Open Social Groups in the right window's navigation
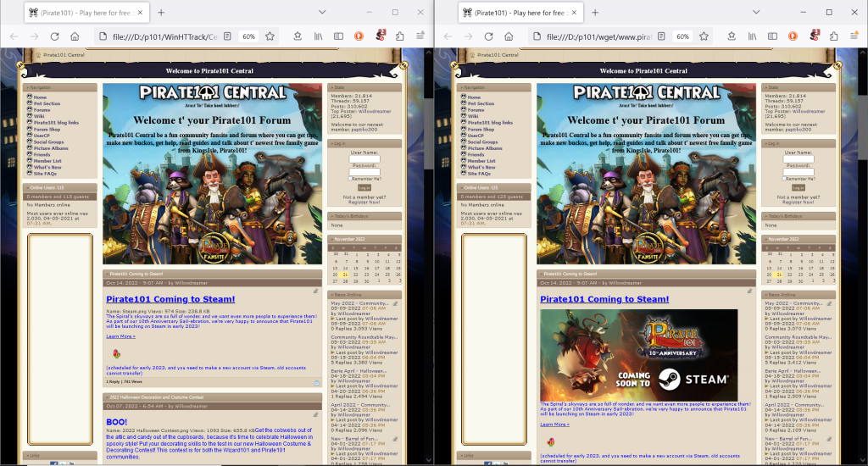Viewport: 868px width, 466px height. click(x=482, y=141)
